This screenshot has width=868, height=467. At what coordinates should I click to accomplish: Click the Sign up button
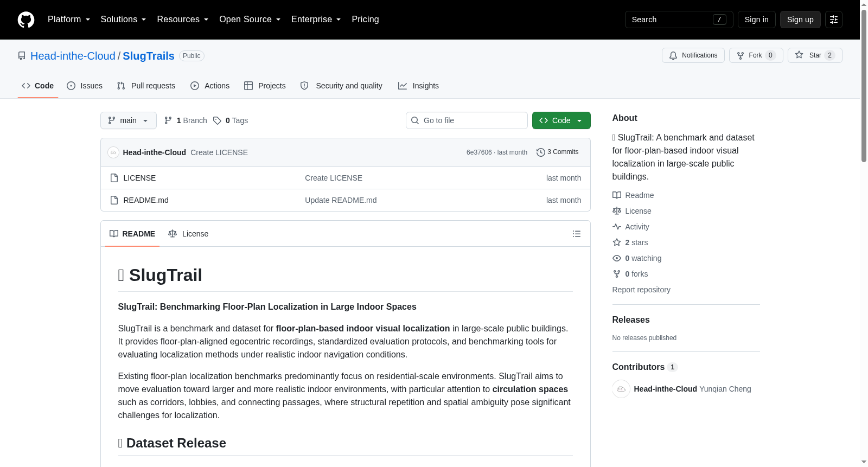pos(800,20)
